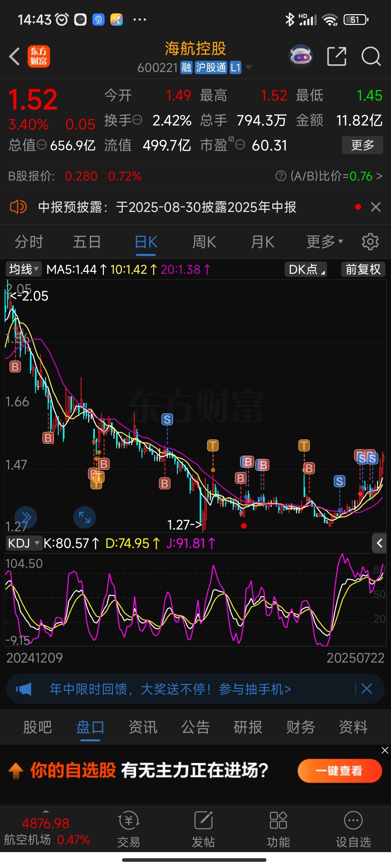Tap the L1 quote level badge
This screenshot has height=868, width=391.
click(235, 67)
